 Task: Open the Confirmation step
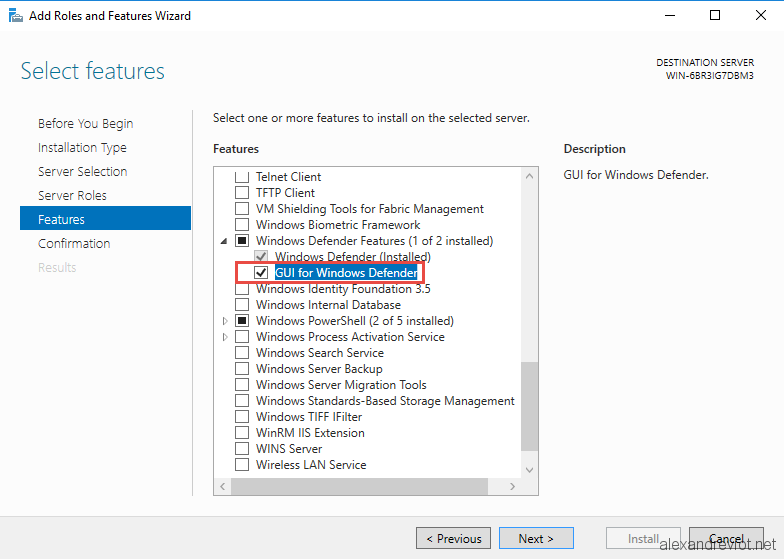tap(74, 244)
